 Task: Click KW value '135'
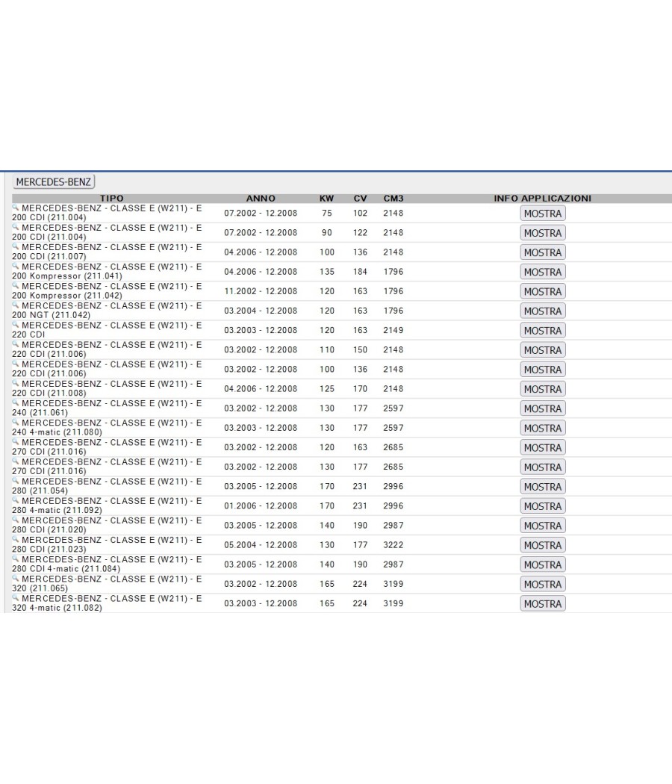(x=326, y=272)
